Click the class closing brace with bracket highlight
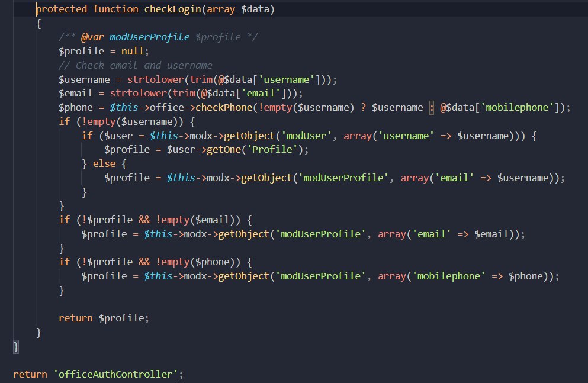 click(x=16, y=347)
